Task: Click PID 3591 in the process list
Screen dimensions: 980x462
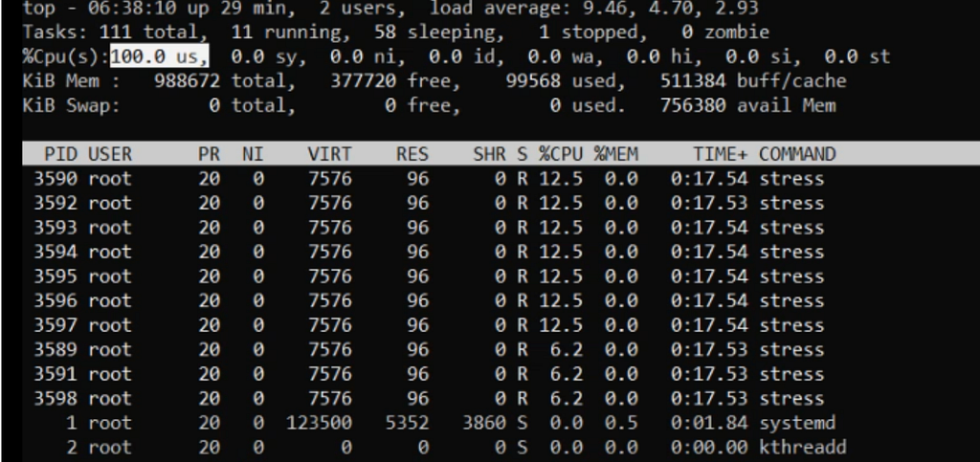Action: pyautogui.click(x=56, y=373)
